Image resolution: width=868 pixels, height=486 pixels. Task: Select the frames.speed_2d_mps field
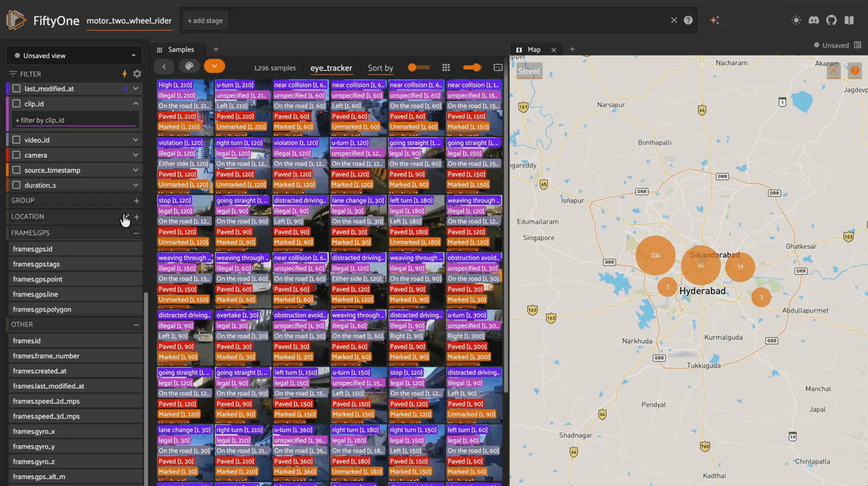point(75,401)
